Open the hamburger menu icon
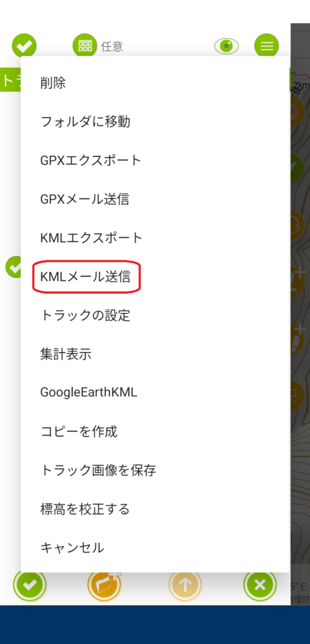This screenshot has height=644, width=310. click(x=267, y=45)
